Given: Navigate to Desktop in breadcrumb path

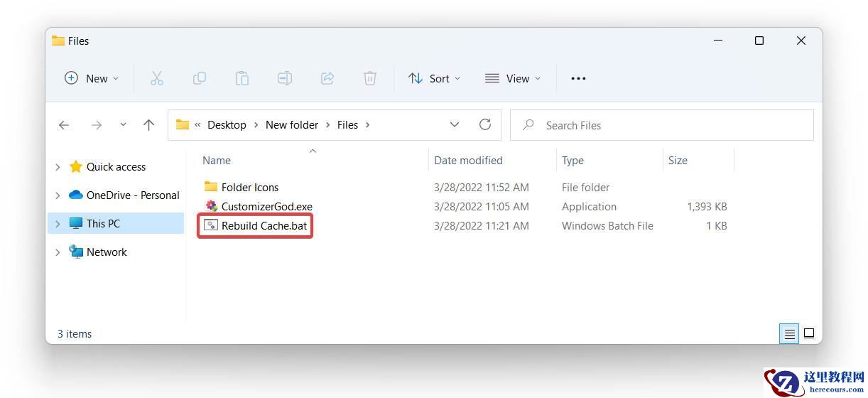Looking at the screenshot, I should 227,125.
